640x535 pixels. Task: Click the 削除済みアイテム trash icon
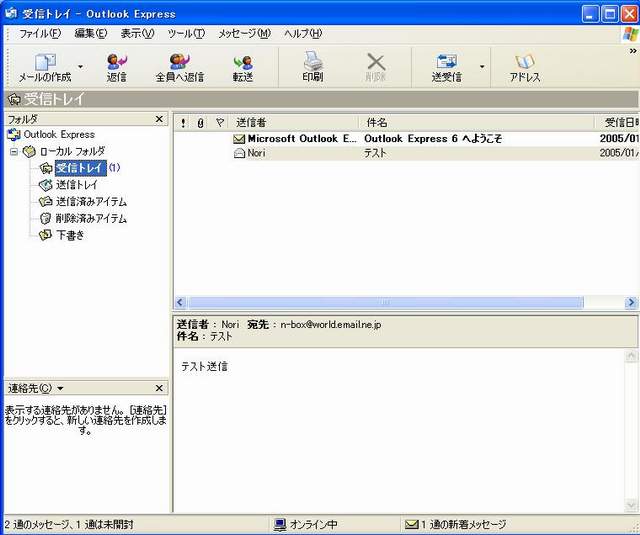click(x=46, y=219)
